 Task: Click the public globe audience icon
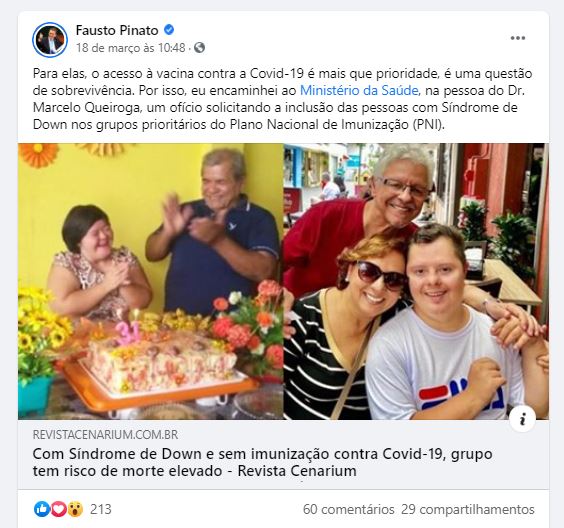[200, 47]
